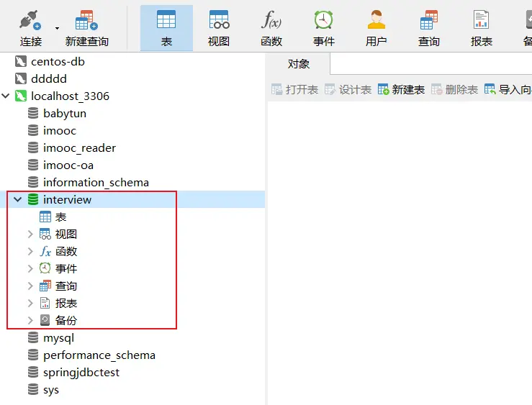Select the 对象 (Objects) tab
Viewport: 532px width, 405px height.
pos(298,64)
